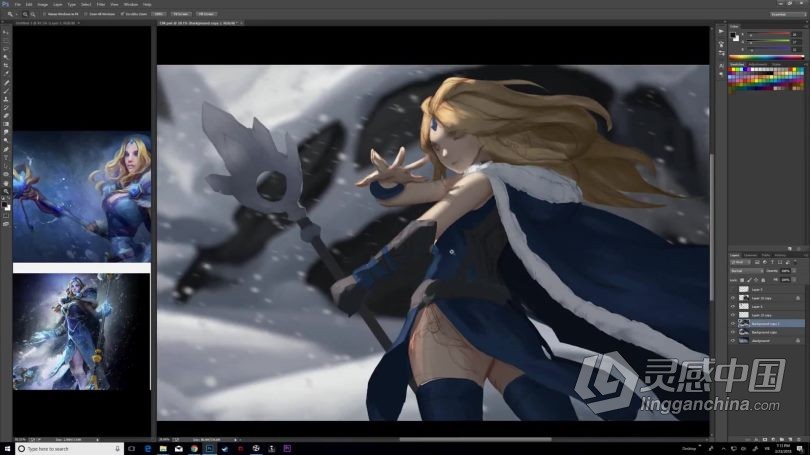Click the lock transparent pixels icon

742,280
